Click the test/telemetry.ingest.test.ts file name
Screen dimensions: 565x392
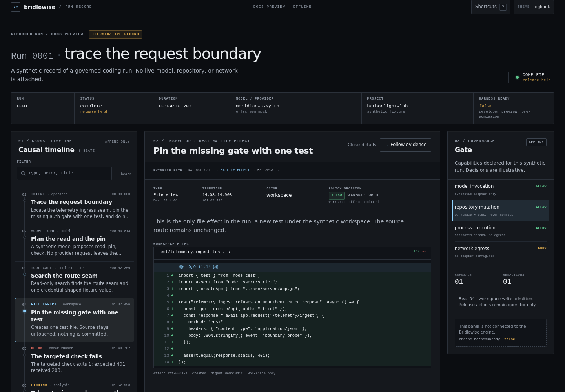(x=194, y=252)
